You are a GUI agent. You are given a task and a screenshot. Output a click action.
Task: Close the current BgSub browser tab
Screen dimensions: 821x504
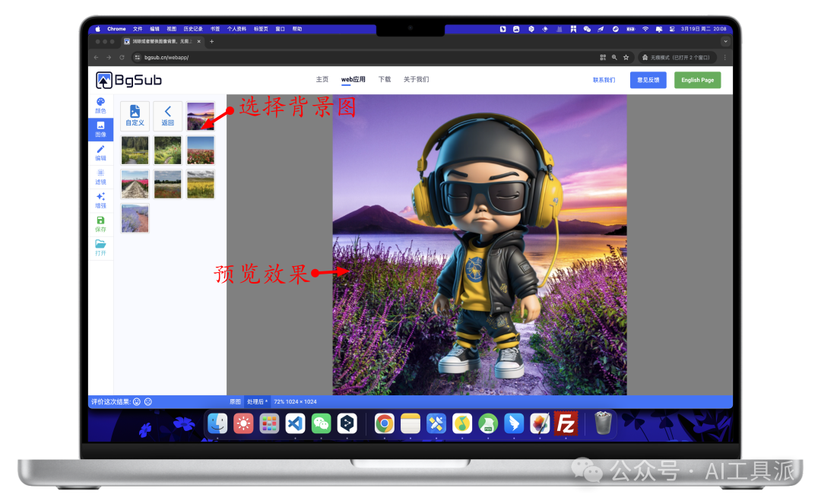[198, 41]
